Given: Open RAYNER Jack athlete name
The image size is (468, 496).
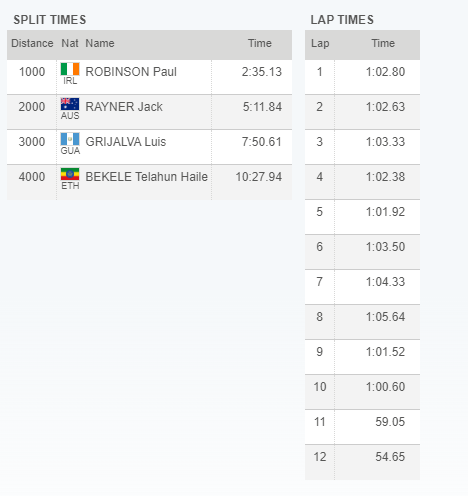Looking at the screenshot, I should pyautogui.click(x=124, y=107).
